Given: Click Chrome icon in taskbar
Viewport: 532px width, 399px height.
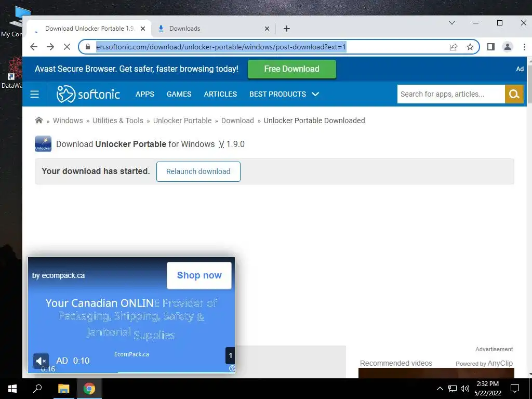Looking at the screenshot, I should [89, 389].
